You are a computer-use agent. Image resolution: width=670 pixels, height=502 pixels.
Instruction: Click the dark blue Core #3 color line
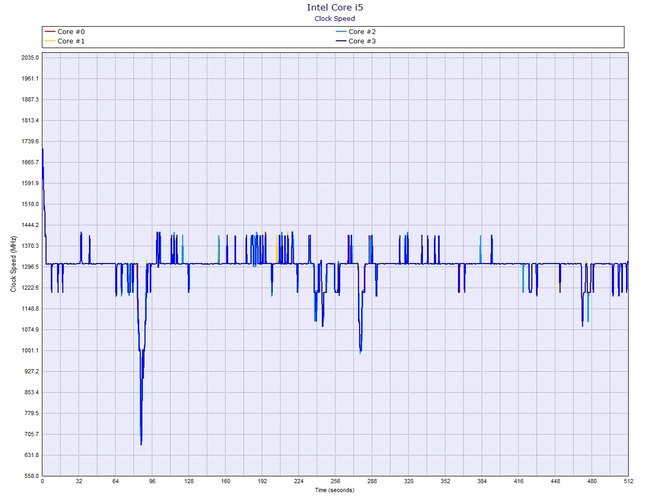tap(341, 41)
